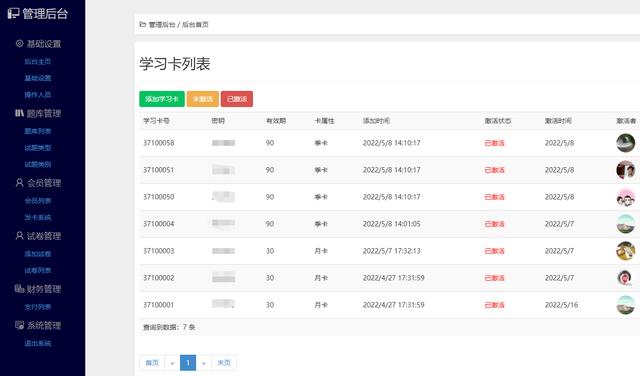Image resolution: width=640 pixels, height=376 pixels.
Task: Click activator avatar for card 37100050
Action: point(625,197)
